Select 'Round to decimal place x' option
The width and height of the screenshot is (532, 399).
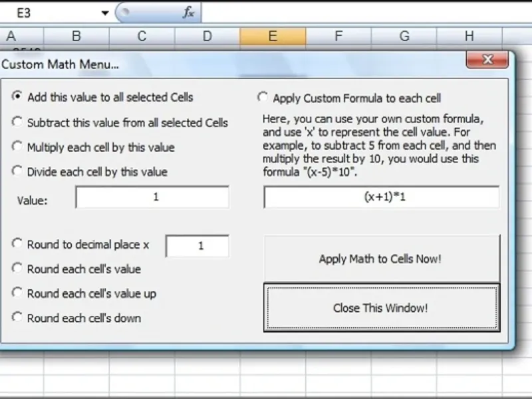(x=17, y=244)
